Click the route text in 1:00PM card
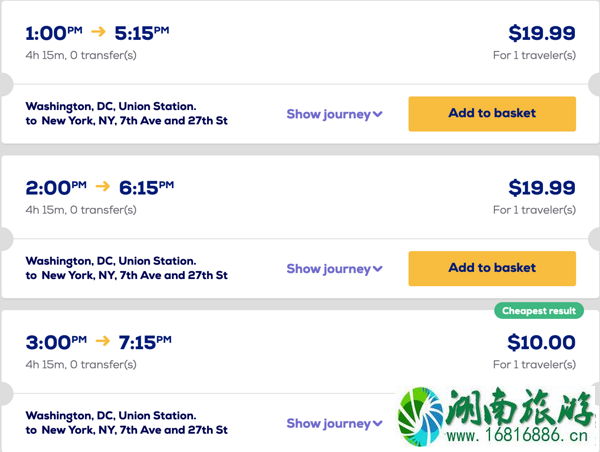The image size is (600, 452). click(127, 113)
